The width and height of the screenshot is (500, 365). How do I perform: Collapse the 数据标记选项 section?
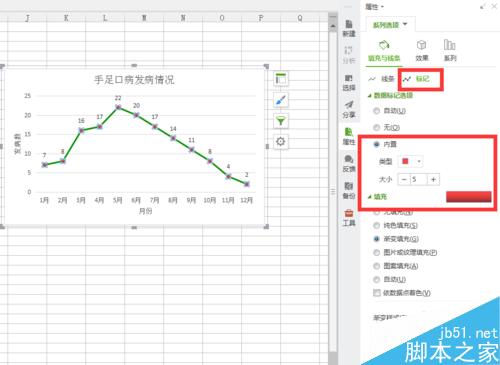pos(369,96)
